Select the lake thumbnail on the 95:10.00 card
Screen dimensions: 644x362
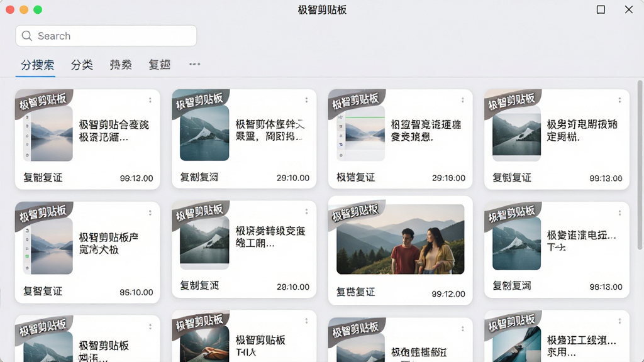(x=48, y=246)
